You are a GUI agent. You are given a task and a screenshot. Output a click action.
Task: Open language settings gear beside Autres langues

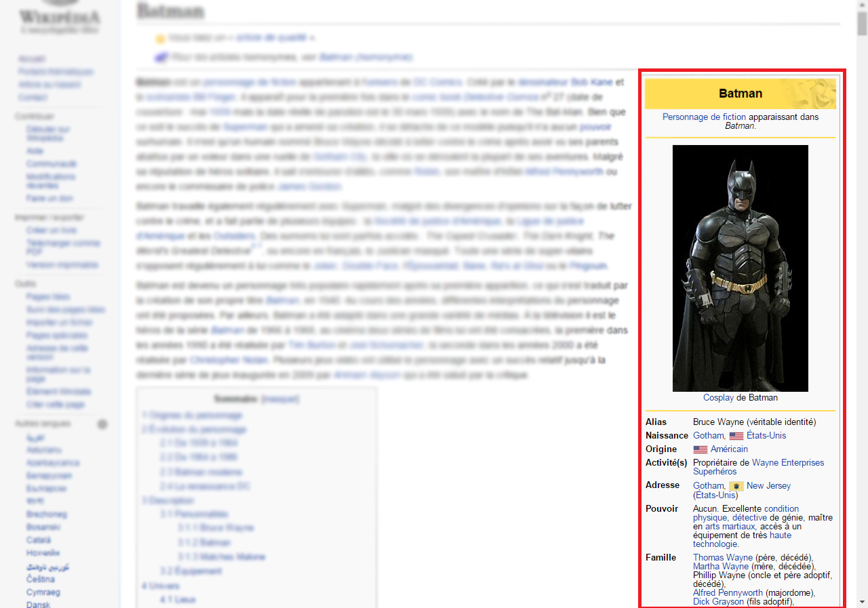click(x=102, y=424)
